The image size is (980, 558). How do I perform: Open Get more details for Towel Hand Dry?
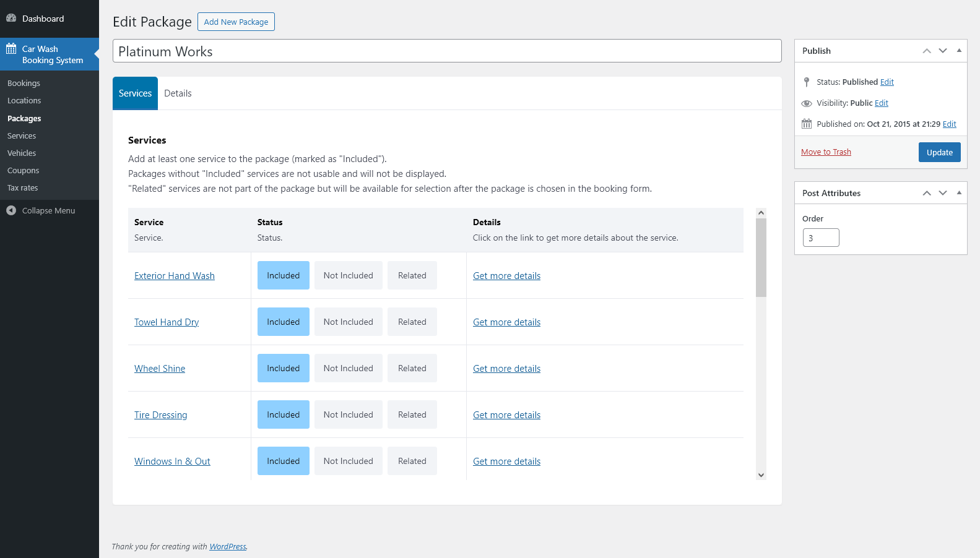506,322
